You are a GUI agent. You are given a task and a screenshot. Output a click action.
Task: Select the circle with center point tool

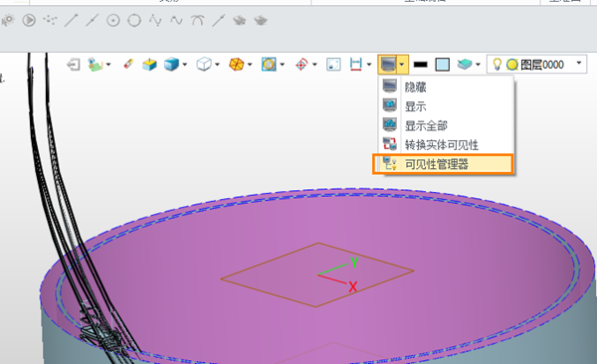113,20
